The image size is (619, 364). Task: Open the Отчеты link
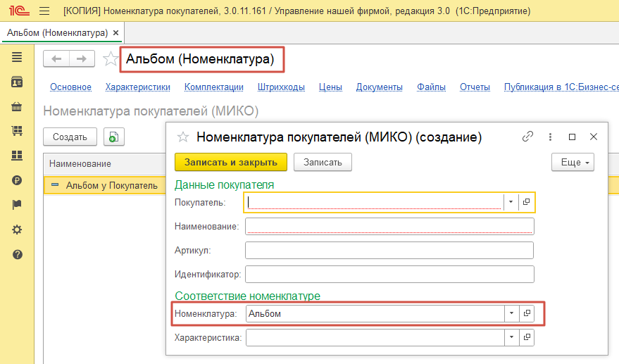point(475,87)
